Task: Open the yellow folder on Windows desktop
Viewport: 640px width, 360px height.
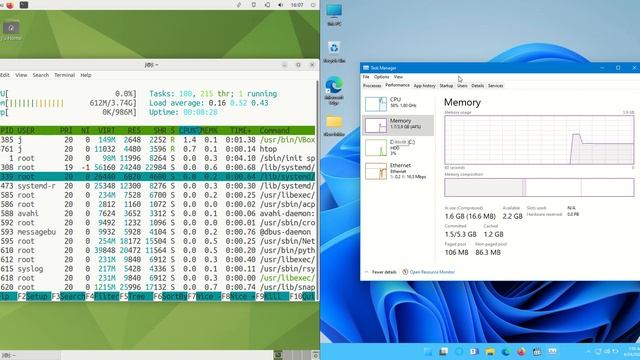Action: [x=334, y=125]
